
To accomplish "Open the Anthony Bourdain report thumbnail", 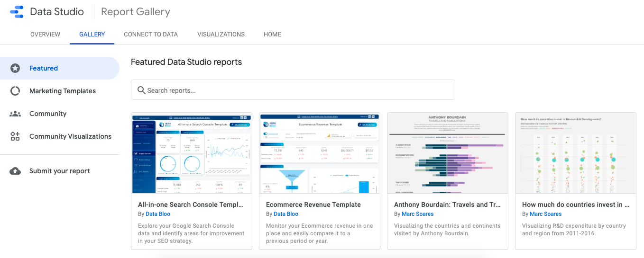I will pos(448,153).
